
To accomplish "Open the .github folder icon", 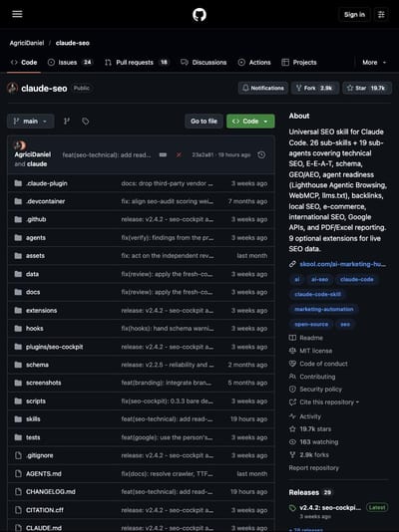I will 18,219.
